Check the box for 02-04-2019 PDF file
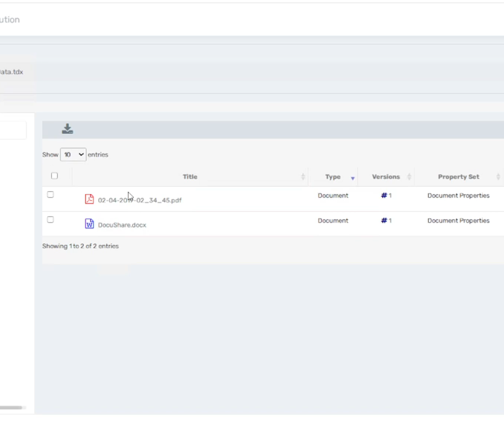Image resolution: width=504 pixels, height=434 pixels. coord(50,195)
